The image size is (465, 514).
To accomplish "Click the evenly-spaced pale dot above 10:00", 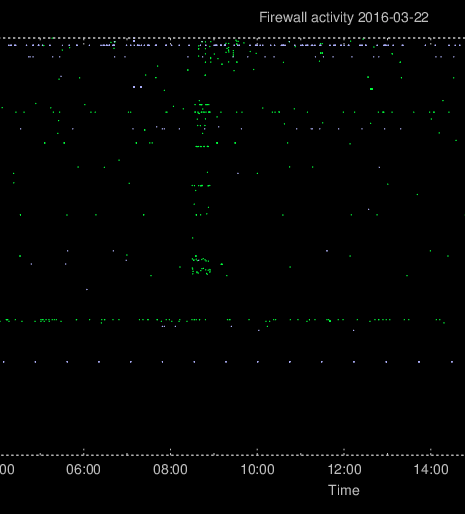I will click(258, 362).
